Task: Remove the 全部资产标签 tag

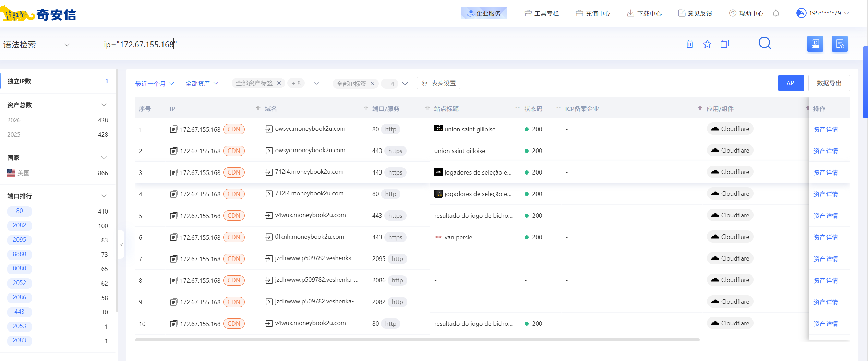Action: pyautogui.click(x=279, y=83)
